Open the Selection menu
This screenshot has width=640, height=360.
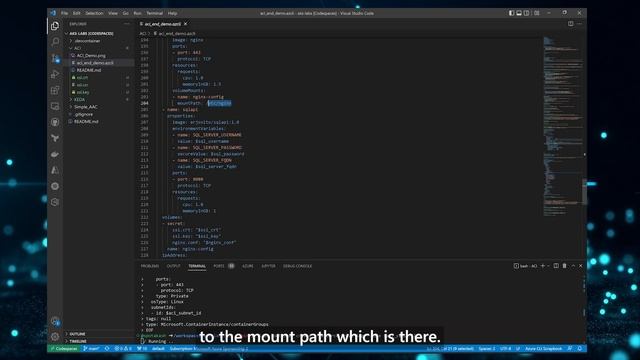click(94, 13)
